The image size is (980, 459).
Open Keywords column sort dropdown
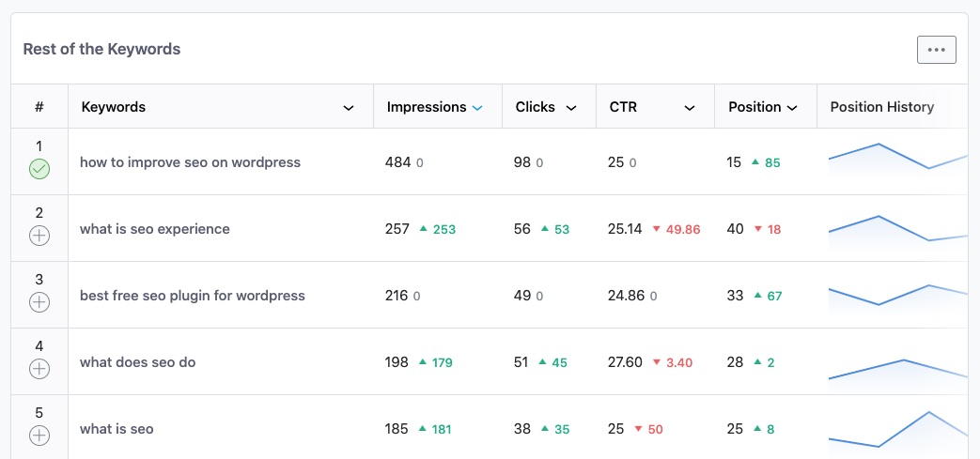349,108
